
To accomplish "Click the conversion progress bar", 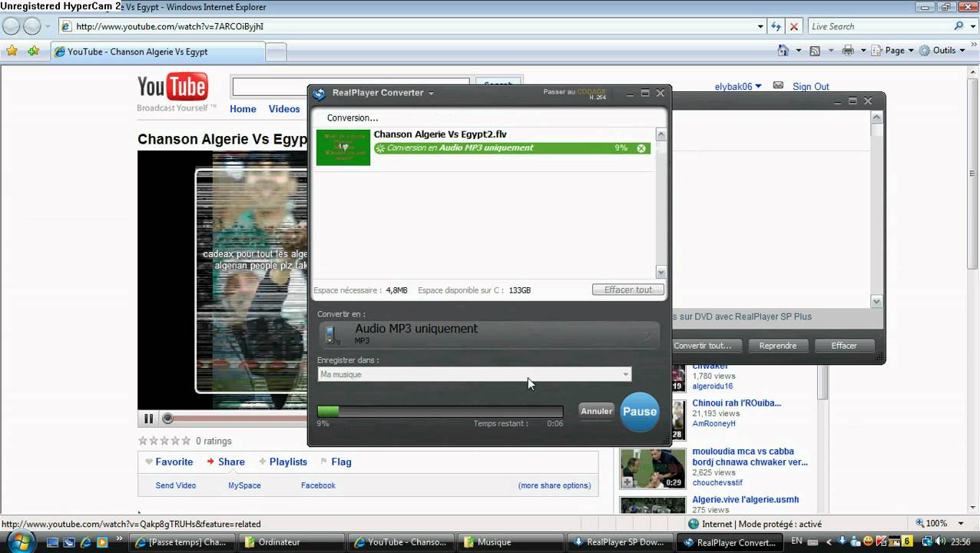I will click(440, 412).
